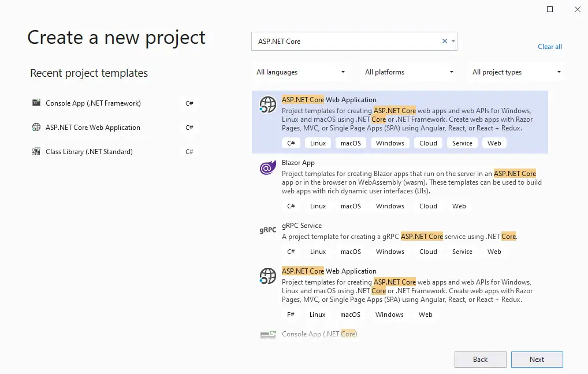Select the Blazor App template title
The width and height of the screenshot is (588, 374).
[298, 163]
